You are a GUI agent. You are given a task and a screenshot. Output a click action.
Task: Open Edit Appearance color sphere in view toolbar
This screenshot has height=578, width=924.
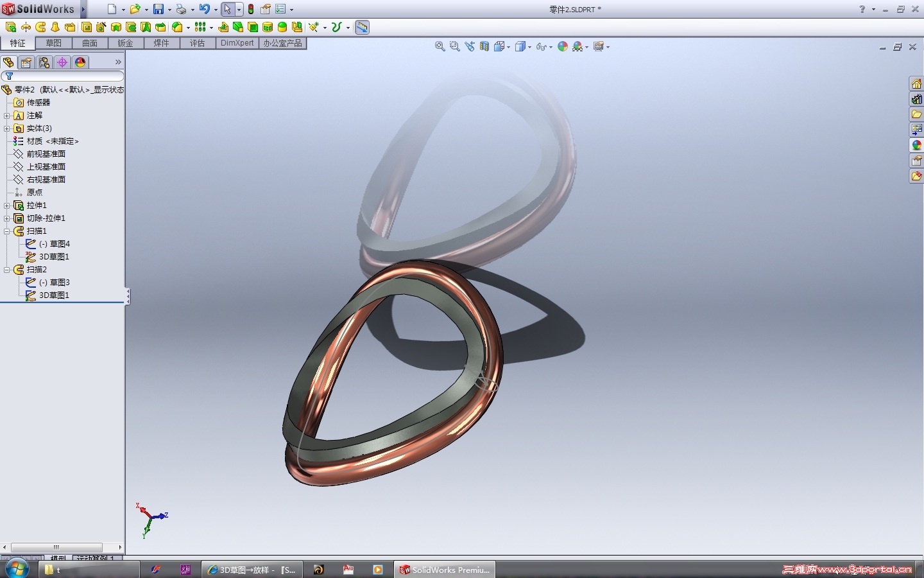[x=563, y=46]
